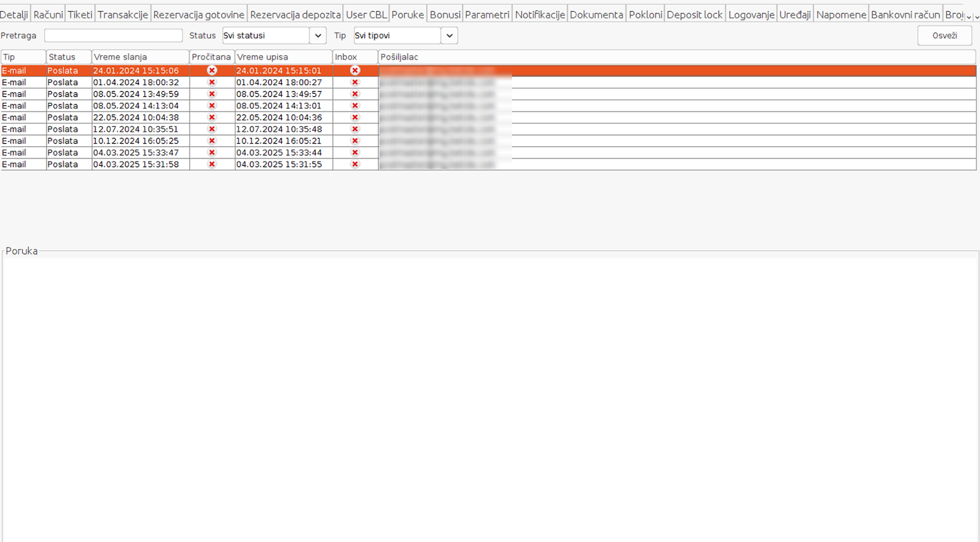Screen dimensions: 980x542
Task: Click the Pročitana red X for 01.04.2024 18:00:32
Action: [x=212, y=82]
